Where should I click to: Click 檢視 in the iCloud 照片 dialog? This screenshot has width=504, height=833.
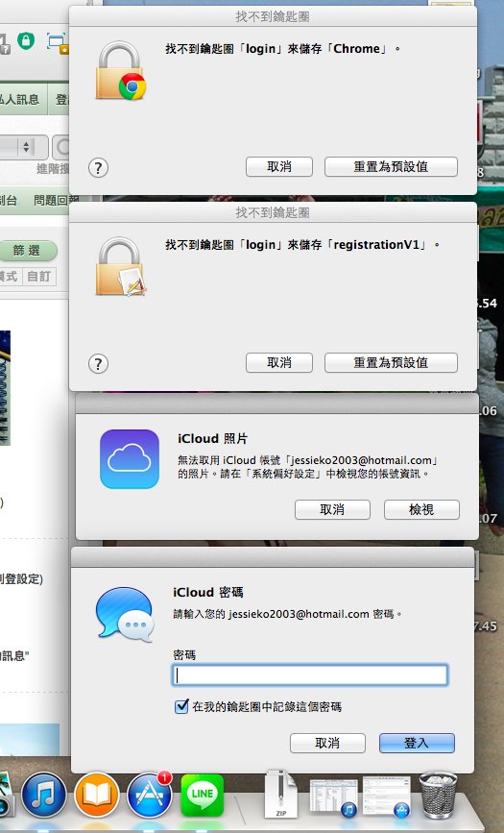[421, 509]
